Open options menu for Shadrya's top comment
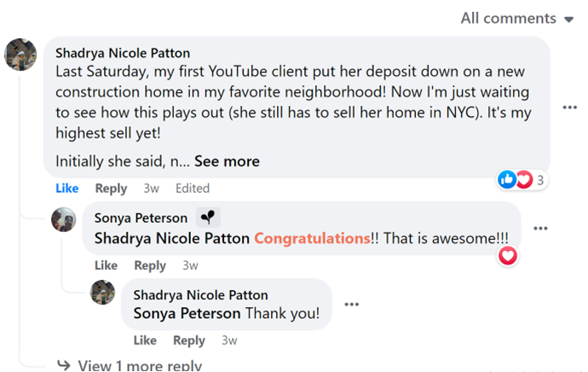Viewport: 588px width, 372px height. click(570, 108)
